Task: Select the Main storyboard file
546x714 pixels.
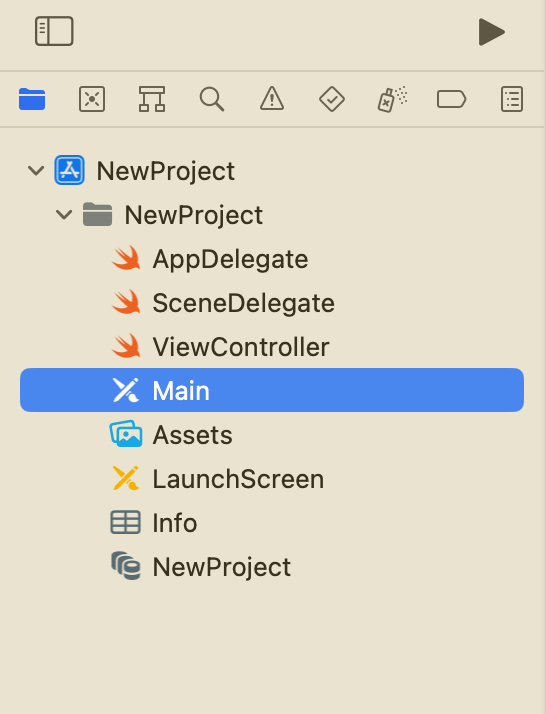Action: [x=272, y=390]
